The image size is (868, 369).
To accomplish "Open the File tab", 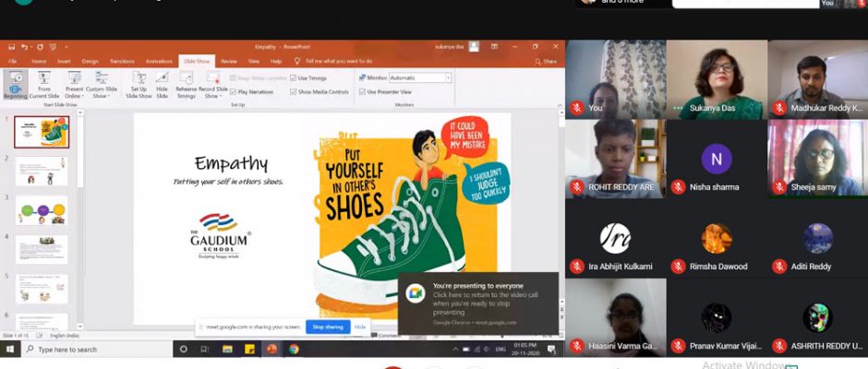I will 13,62.
